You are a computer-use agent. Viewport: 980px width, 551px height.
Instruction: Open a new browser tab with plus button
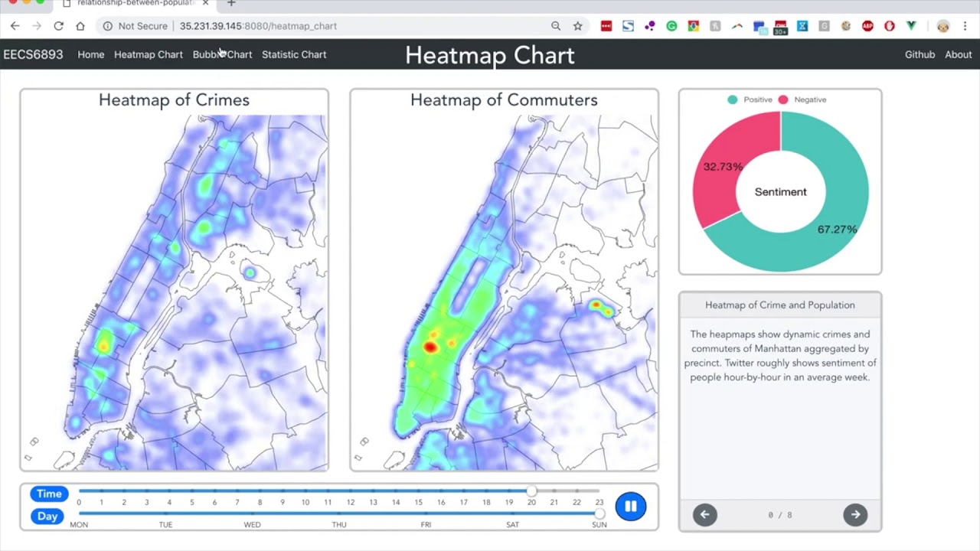231,3
